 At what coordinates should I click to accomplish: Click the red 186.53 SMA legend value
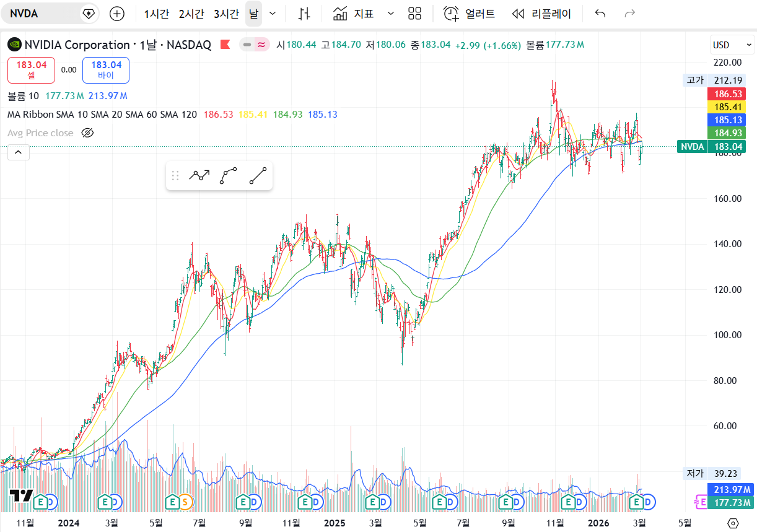(x=219, y=115)
